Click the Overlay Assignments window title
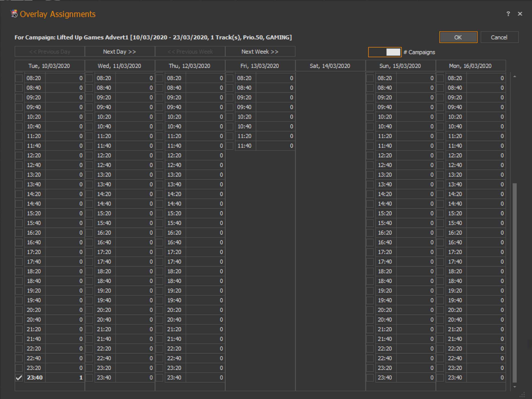The height and width of the screenshot is (399, 532). pos(58,14)
